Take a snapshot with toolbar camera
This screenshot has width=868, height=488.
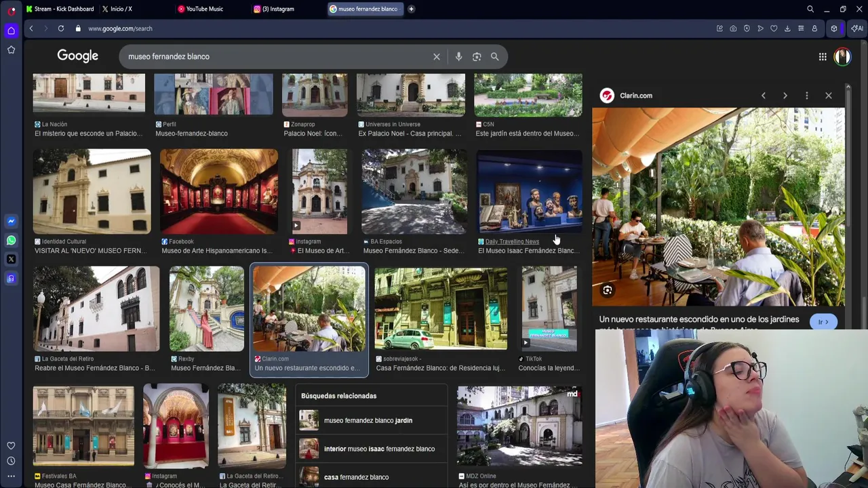(x=733, y=28)
